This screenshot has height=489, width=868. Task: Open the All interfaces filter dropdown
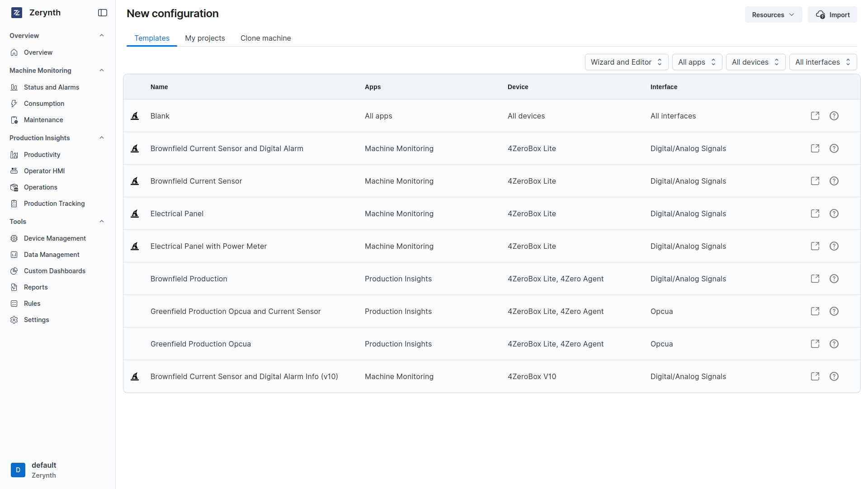[823, 62]
